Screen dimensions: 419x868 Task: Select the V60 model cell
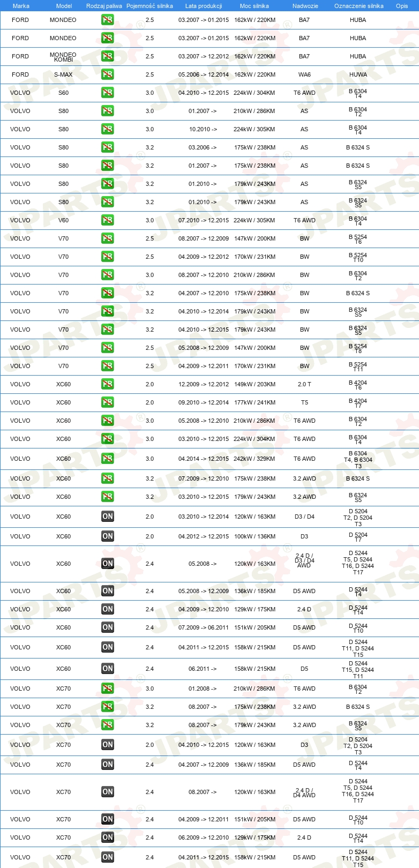(x=63, y=220)
